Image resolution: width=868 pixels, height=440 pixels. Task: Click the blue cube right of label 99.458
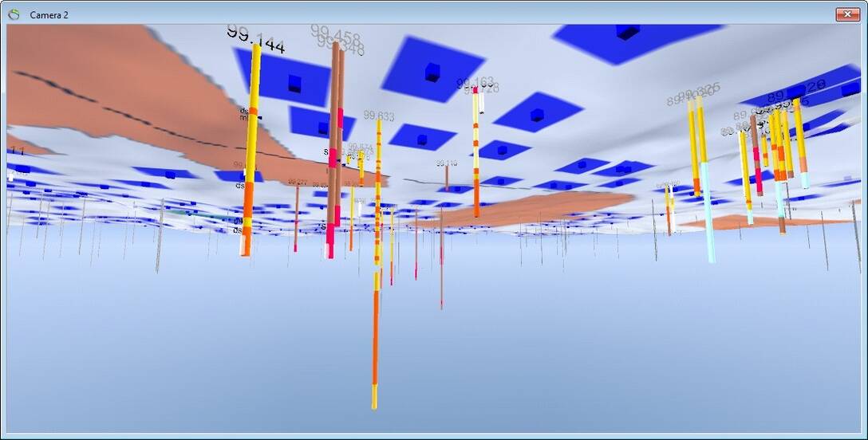pos(432,72)
